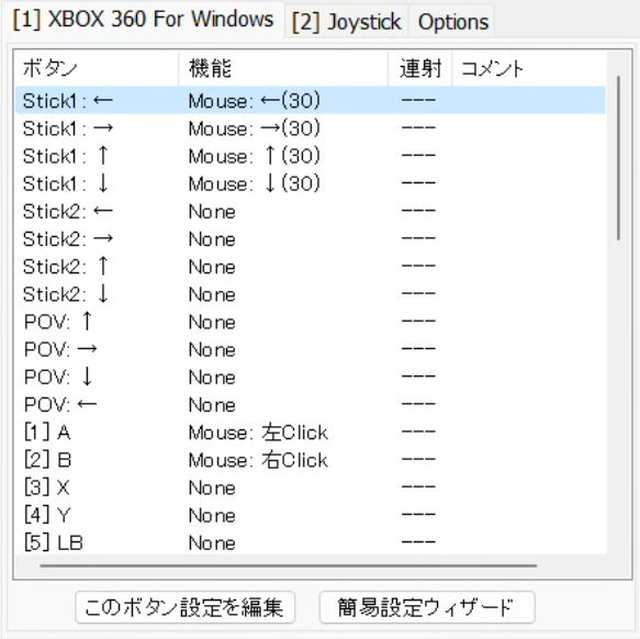The height and width of the screenshot is (639, 640).
Task: Select the [4] Y button row
Action: pyautogui.click(x=310, y=515)
